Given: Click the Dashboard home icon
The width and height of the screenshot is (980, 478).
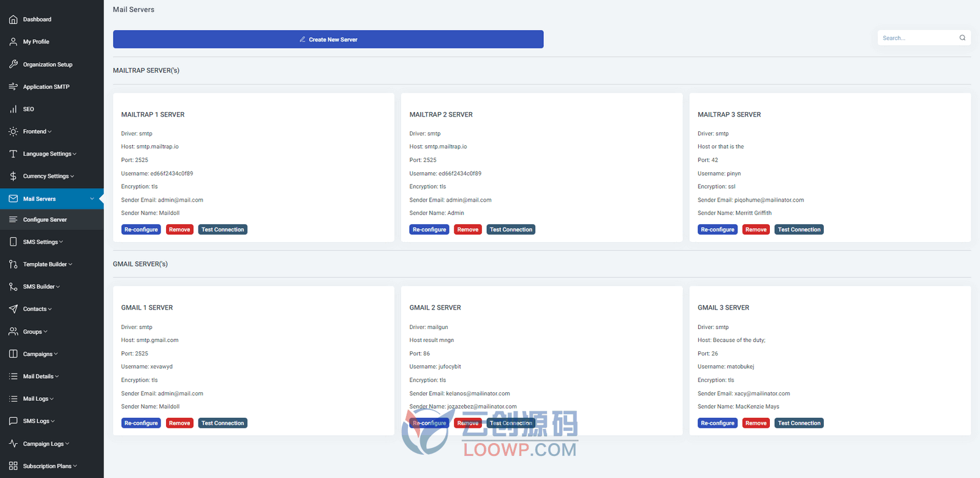Looking at the screenshot, I should [13, 20].
